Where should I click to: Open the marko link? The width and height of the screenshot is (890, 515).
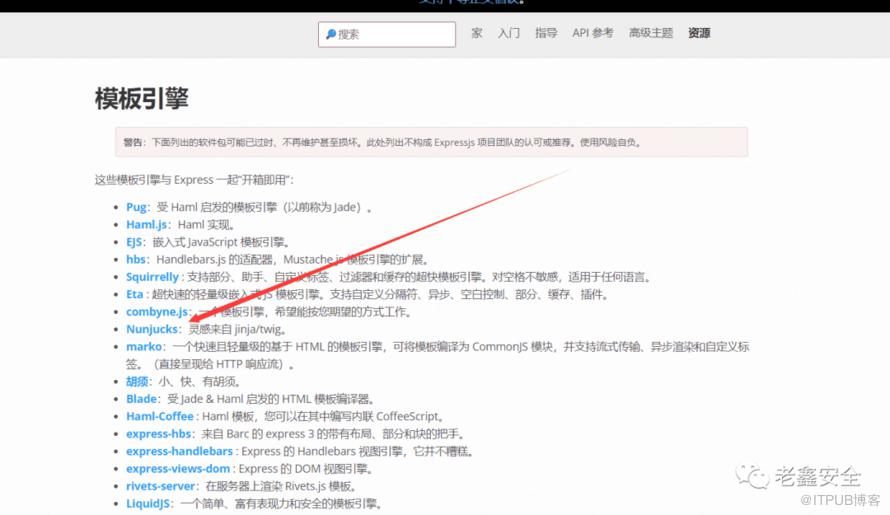point(143,346)
